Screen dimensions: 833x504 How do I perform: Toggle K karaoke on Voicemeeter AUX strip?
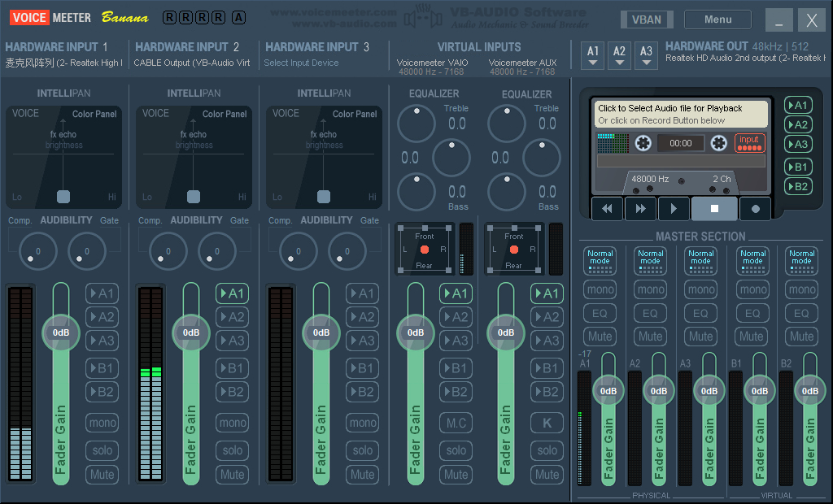click(x=547, y=423)
